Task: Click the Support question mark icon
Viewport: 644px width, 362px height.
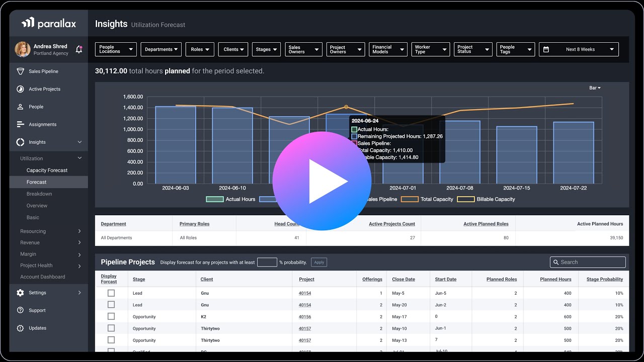Action: 20,310
